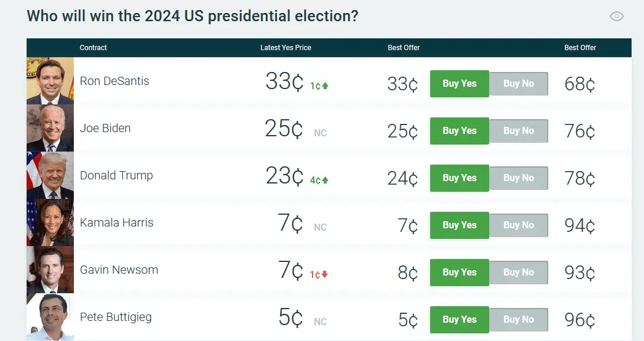
Task: Click the Latest Yes Price column header
Action: click(285, 48)
